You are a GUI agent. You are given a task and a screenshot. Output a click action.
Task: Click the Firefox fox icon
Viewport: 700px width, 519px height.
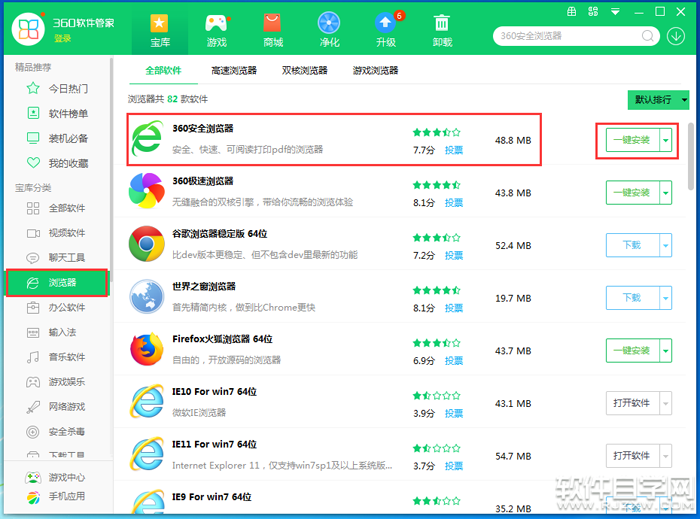146,349
